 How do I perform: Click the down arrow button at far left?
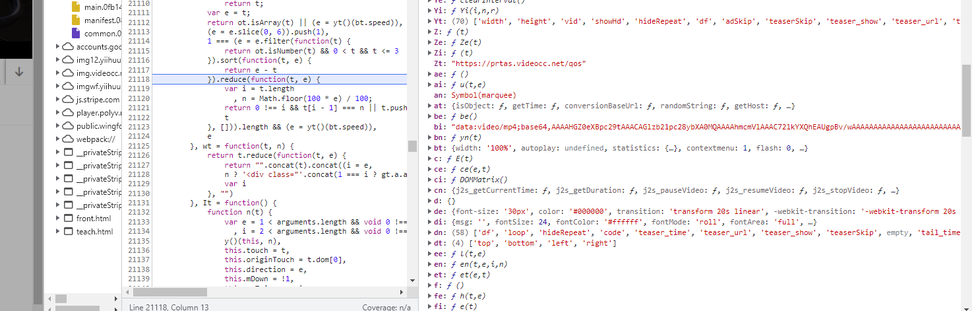pyautogui.click(x=18, y=72)
